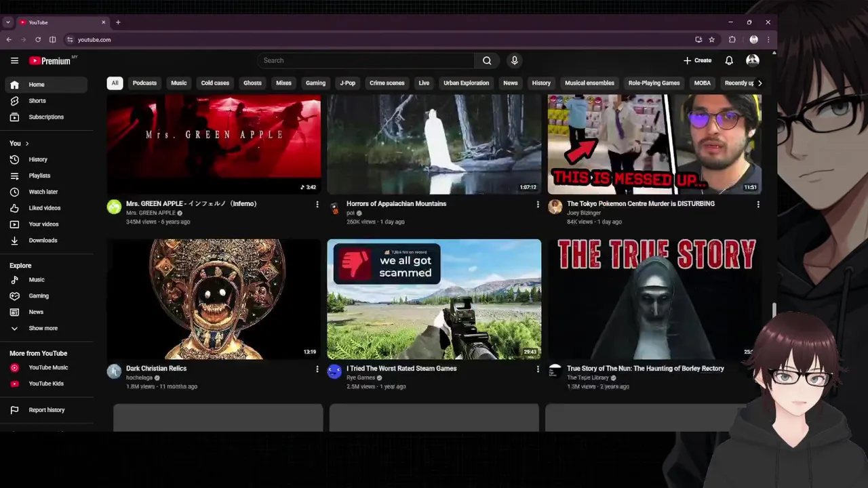The image size is (868, 488).
Task: Open the account avatar menu
Action: click(753, 60)
